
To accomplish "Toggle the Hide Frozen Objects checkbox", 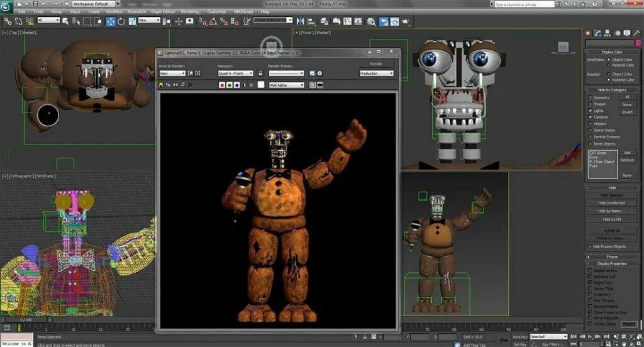I will point(590,246).
